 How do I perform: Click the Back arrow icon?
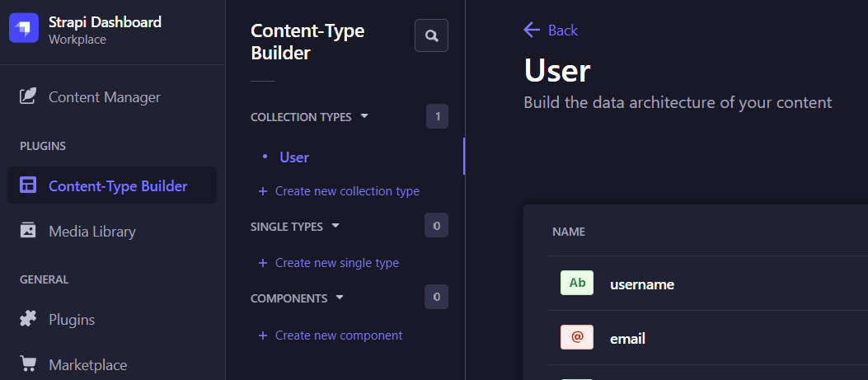click(x=532, y=30)
